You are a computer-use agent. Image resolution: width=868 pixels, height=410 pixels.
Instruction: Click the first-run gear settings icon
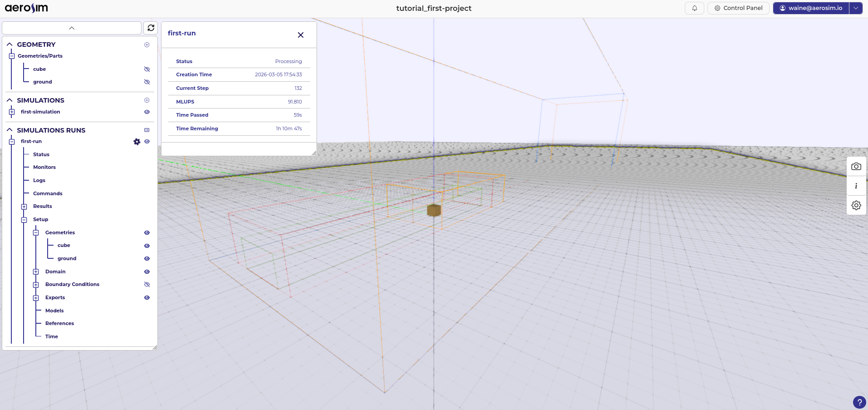137,142
